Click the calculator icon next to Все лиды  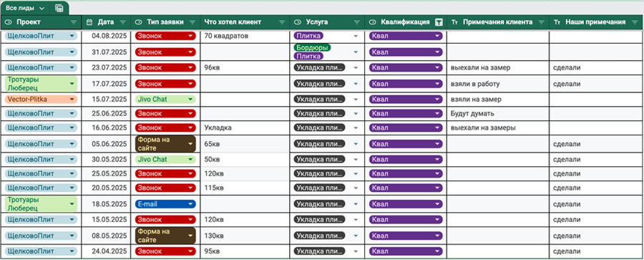pyautogui.click(x=59, y=8)
